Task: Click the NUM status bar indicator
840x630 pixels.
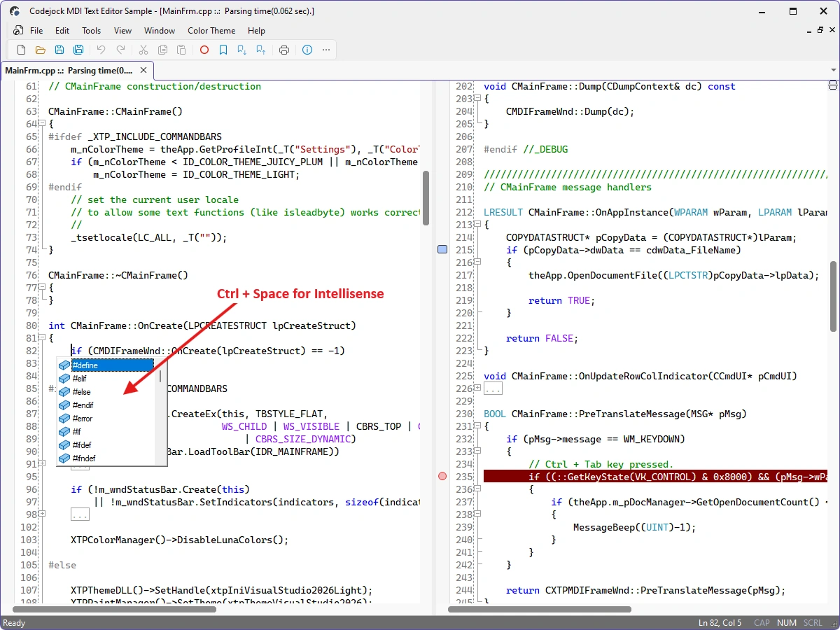Action: (787, 623)
